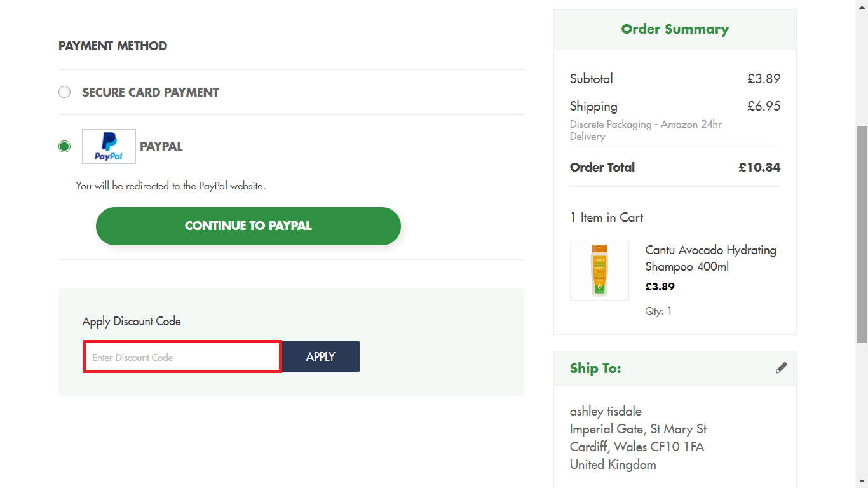
Task: Click the 1 Item in Cart label
Action: (x=606, y=217)
